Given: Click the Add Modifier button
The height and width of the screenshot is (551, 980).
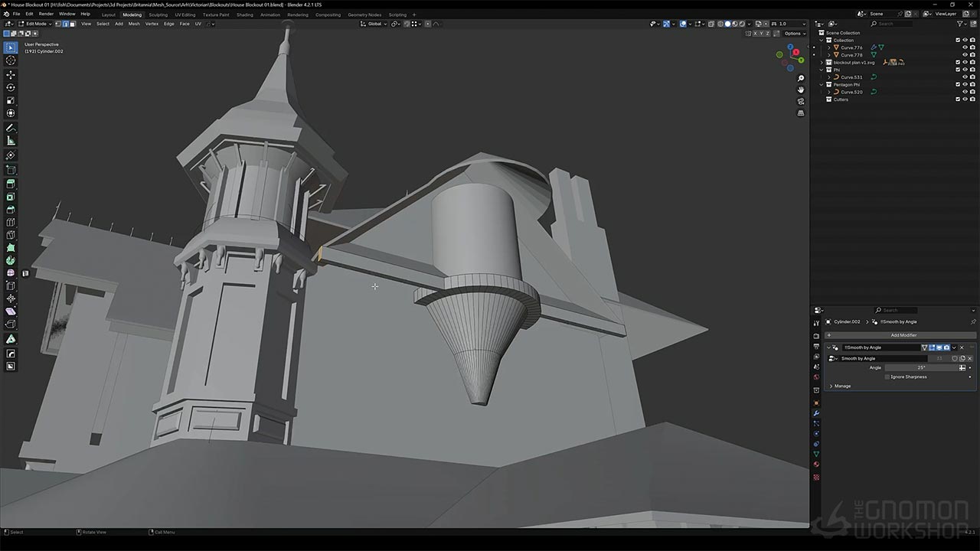Looking at the screenshot, I should point(903,335).
